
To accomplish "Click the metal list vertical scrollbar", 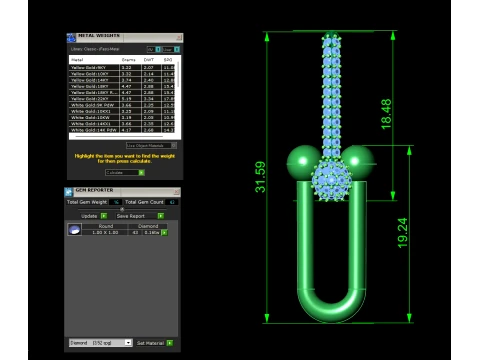I will pyautogui.click(x=178, y=75).
